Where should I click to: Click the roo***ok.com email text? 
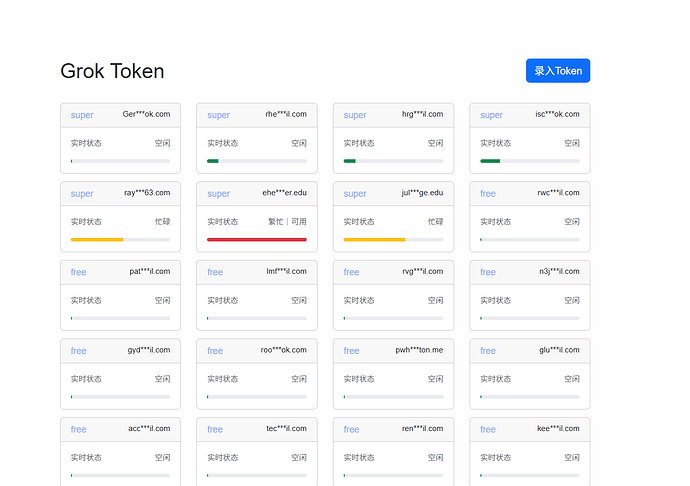(283, 350)
